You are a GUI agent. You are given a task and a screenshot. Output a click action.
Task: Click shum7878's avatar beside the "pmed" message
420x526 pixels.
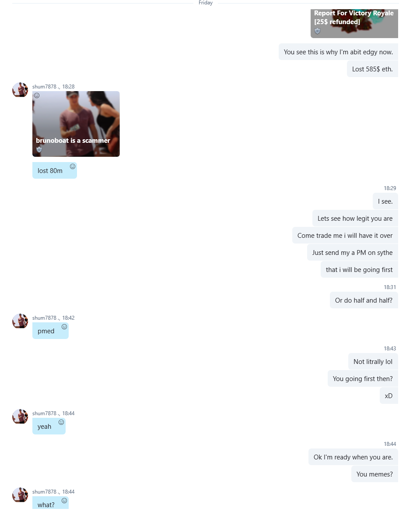pos(20,321)
